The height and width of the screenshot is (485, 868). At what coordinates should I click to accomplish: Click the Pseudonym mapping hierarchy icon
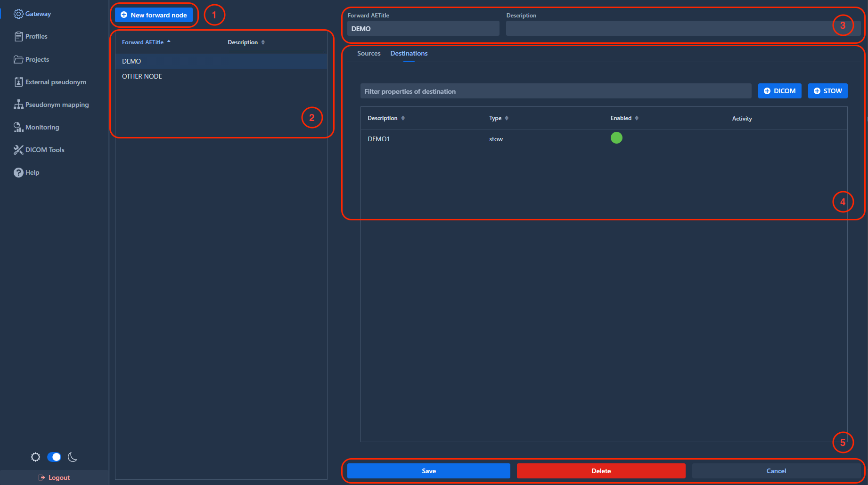[18, 105]
